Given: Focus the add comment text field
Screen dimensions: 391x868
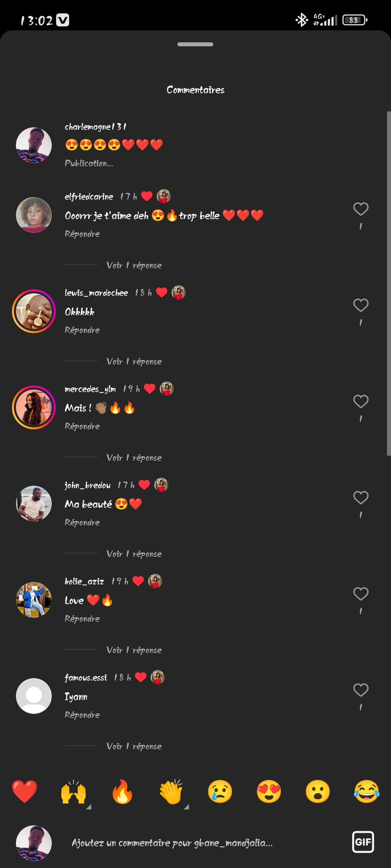Looking at the screenshot, I should pyautogui.click(x=172, y=843).
